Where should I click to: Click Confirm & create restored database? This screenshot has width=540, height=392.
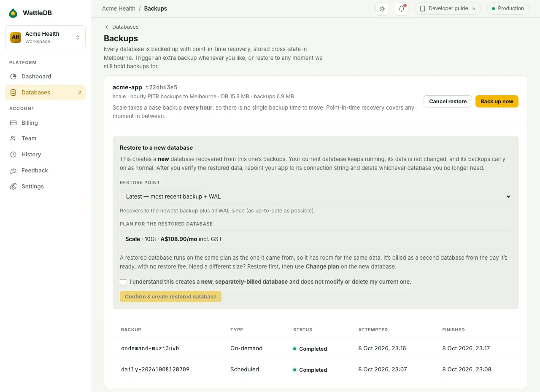(x=170, y=296)
